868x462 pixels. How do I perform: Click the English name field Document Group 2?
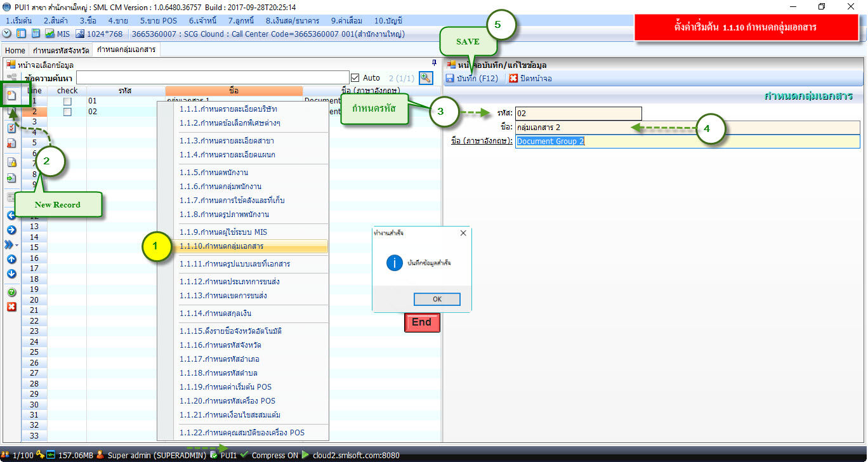pos(688,141)
